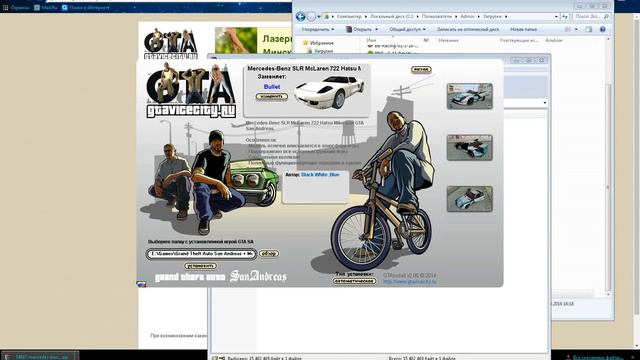Screen dimensions: 640x360
Task: Go forward in the Explorer window
Action: pyautogui.click(x=311, y=16)
